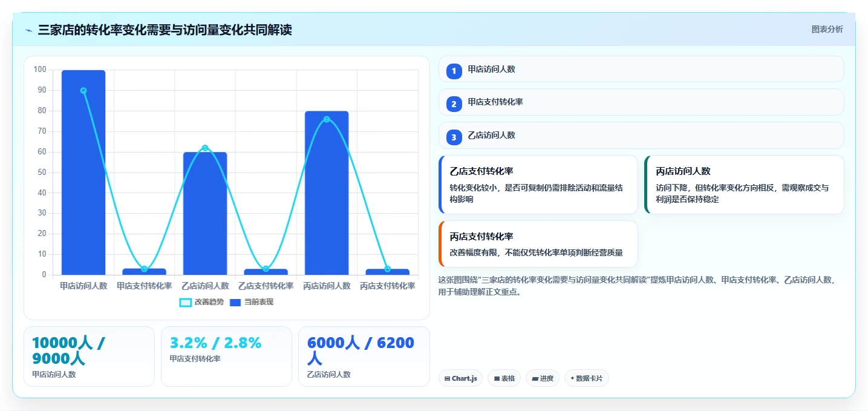
Task: Open the 乙店支付转化率 insight card
Action: coord(538,185)
